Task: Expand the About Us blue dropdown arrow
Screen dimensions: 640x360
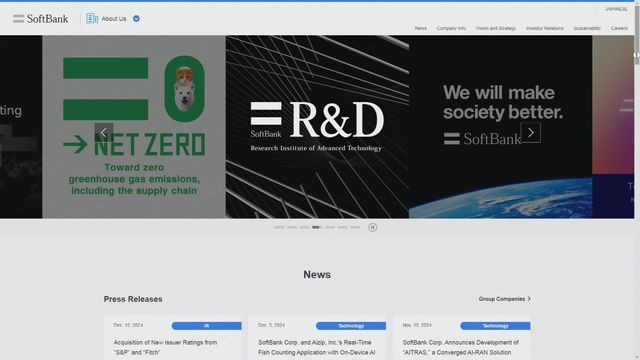Action: (x=136, y=18)
